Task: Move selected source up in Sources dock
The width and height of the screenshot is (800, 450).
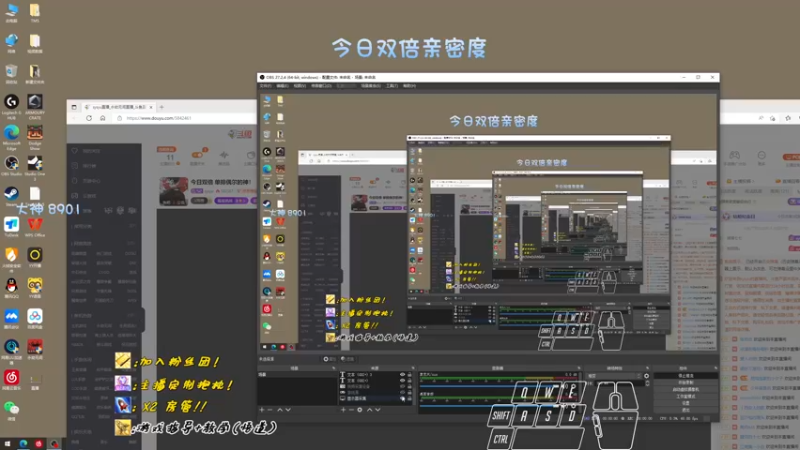Action: pyautogui.click(x=369, y=410)
